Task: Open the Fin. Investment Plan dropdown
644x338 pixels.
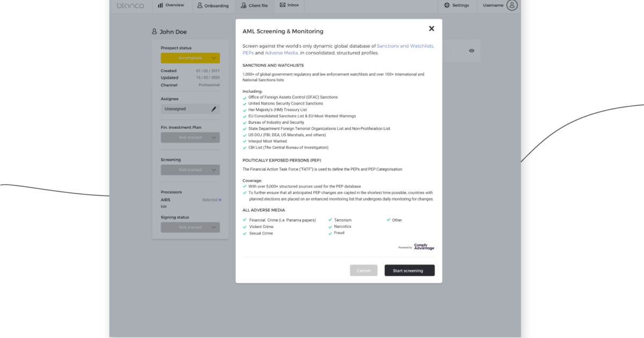Action: point(190,137)
